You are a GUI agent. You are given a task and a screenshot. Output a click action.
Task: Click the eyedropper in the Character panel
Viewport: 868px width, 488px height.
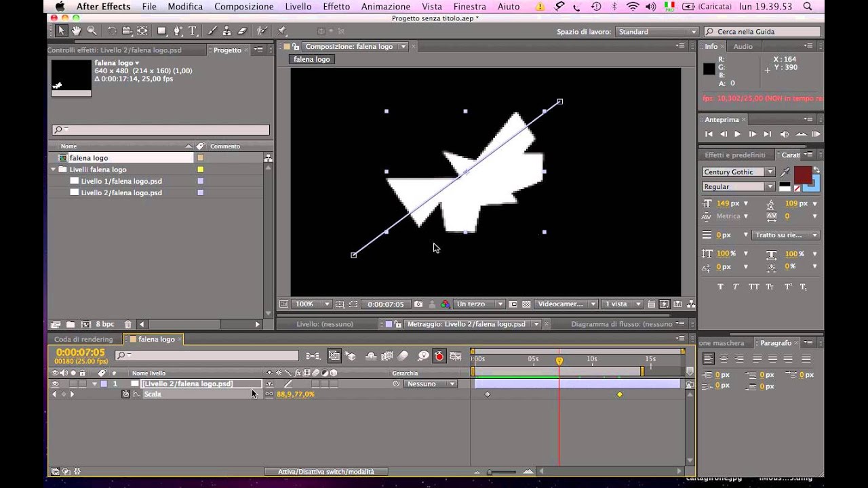click(785, 172)
